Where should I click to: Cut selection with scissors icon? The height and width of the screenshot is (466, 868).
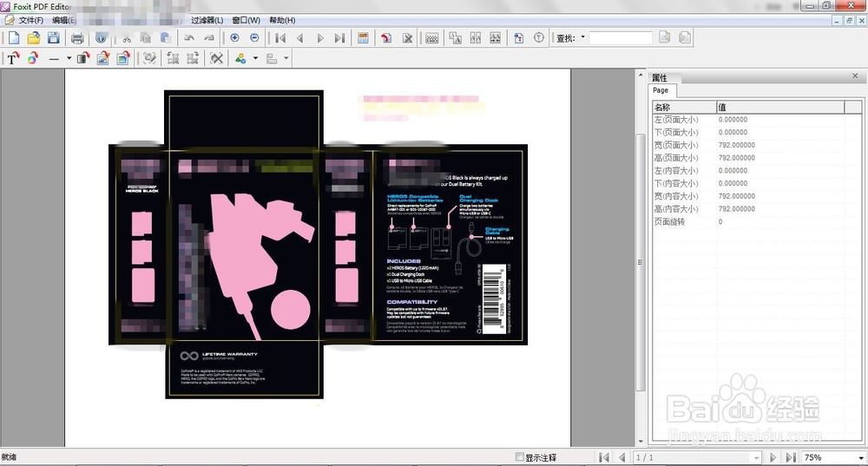click(x=127, y=38)
